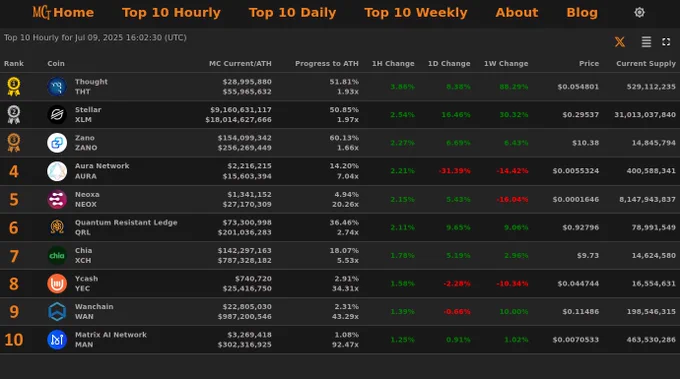Click Chia price $9.73

tap(588, 255)
